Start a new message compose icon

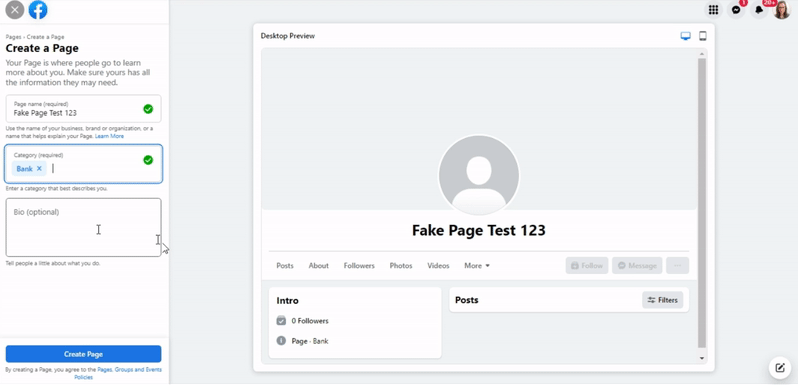[x=780, y=368]
